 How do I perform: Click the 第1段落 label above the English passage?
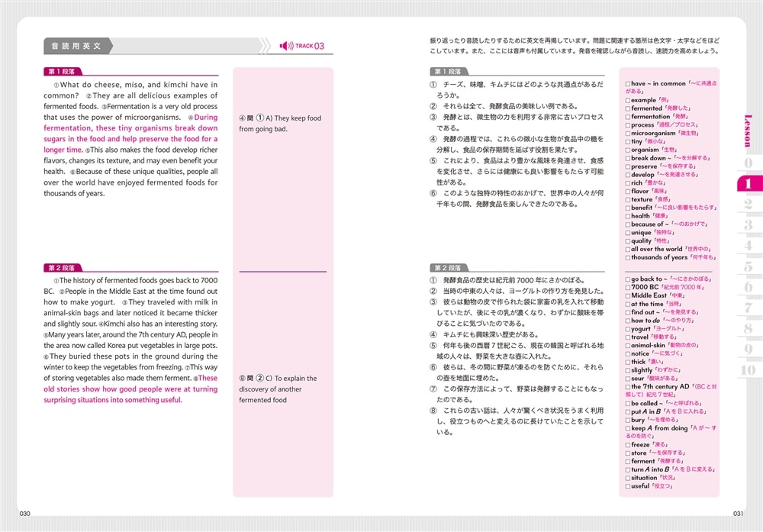tap(60, 72)
